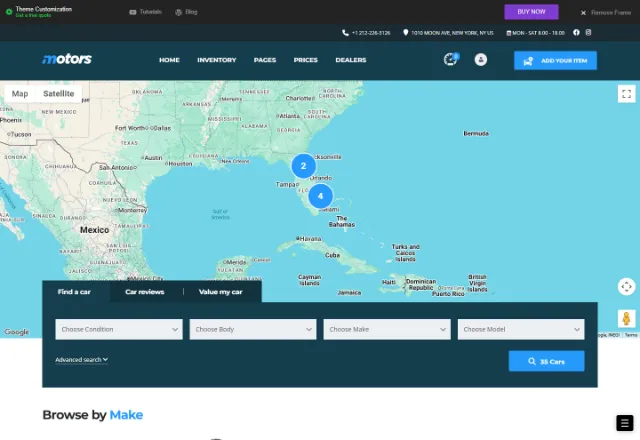Click the map cluster marker labeled 2

coord(303,166)
